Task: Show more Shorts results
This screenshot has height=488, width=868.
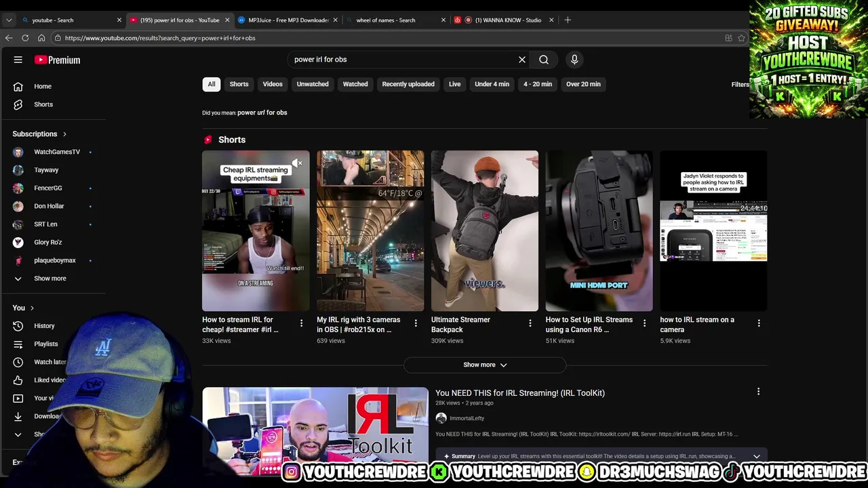Action: point(485,365)
